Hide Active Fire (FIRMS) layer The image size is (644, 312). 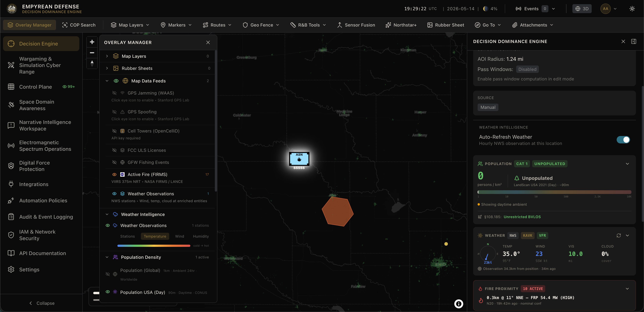114,174
